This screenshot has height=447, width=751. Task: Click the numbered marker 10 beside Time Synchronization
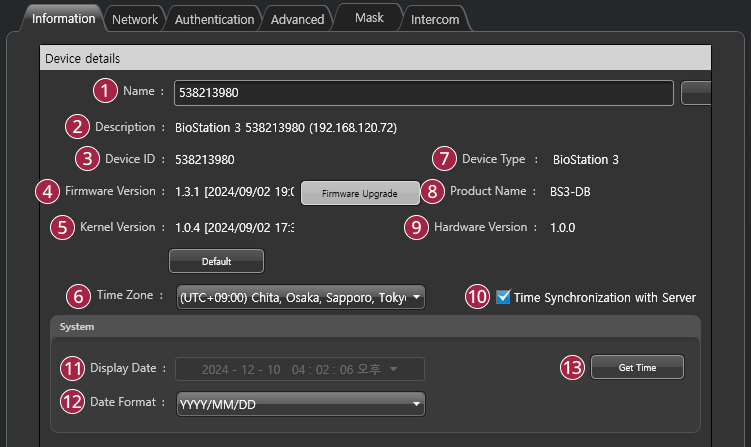tap(478, 297)
